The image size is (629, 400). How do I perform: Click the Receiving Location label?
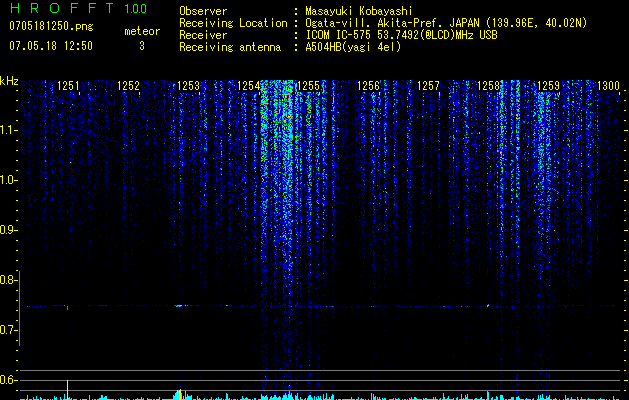[x=233, y=23]
